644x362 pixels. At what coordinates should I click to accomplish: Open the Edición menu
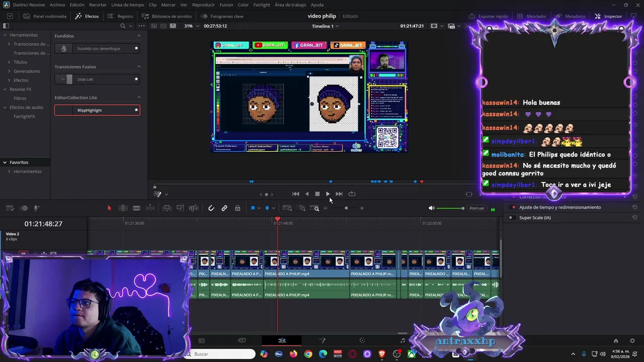pyautogui.click(x=77, y=5)
